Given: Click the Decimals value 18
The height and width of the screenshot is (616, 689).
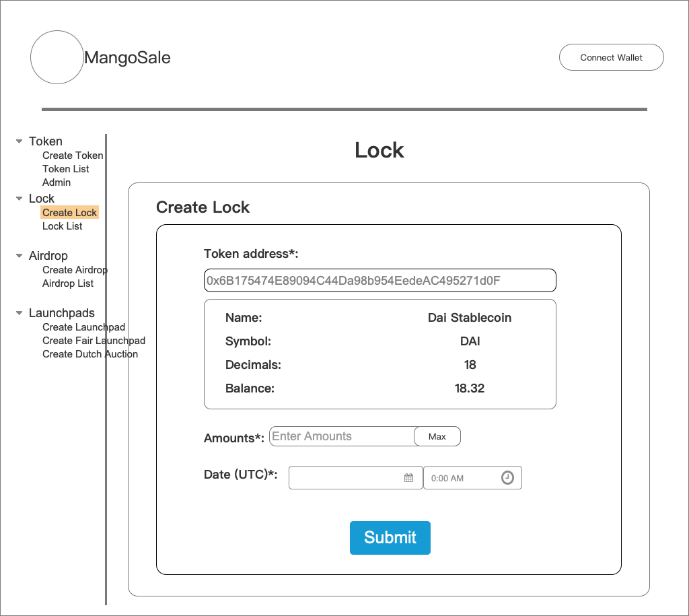Looking at the screenshot, I should click(x=470, y=365).
